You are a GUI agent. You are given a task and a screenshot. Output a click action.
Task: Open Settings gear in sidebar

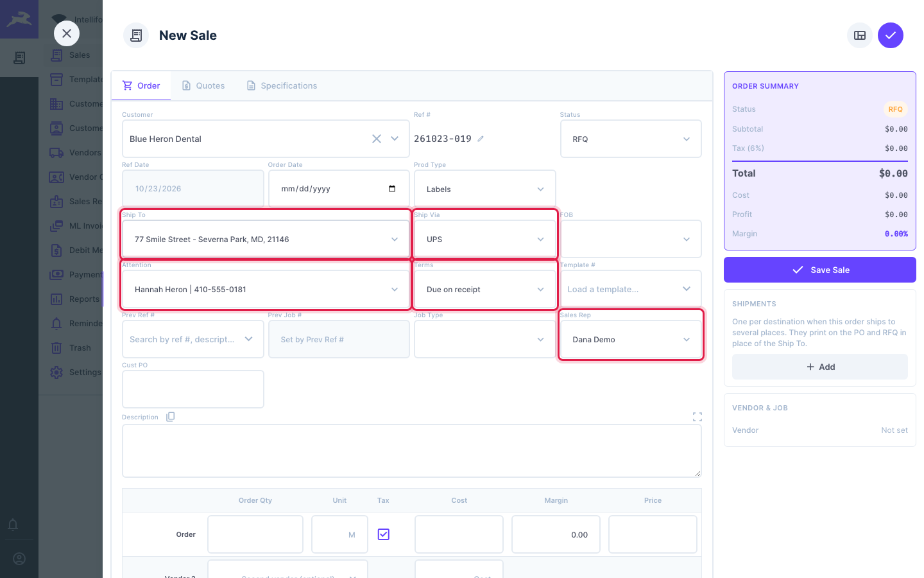pos(56,372)
